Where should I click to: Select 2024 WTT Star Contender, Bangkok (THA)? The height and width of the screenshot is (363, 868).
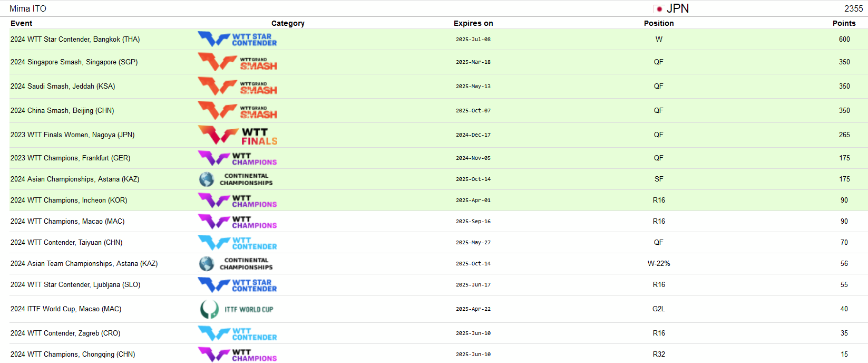[75, 40]
